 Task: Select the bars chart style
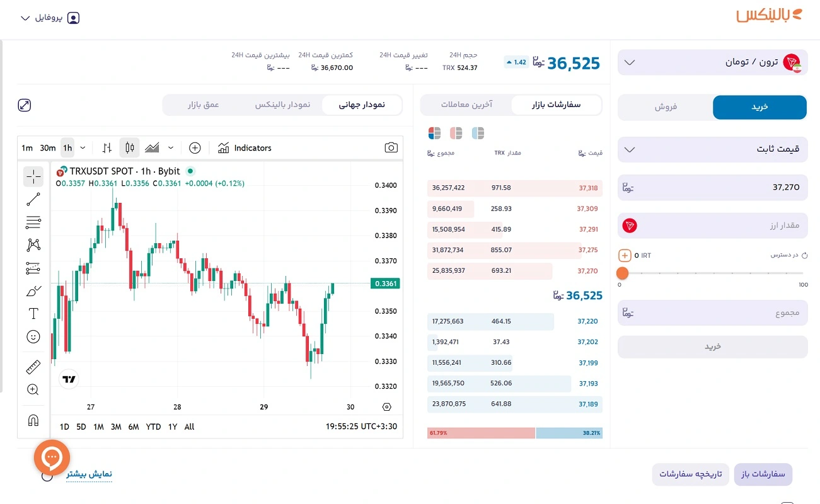(107, 147)
